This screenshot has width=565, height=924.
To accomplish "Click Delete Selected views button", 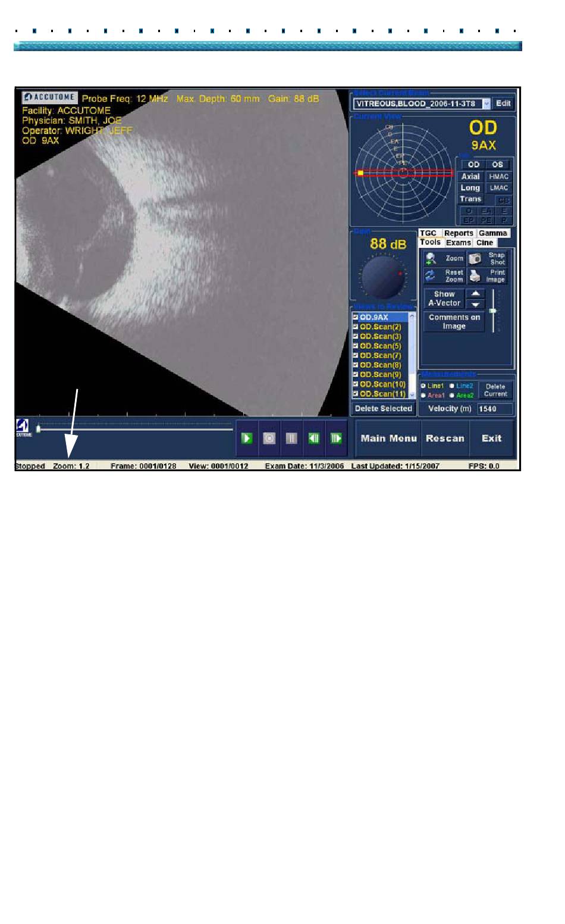I will (x=384, y=409).
